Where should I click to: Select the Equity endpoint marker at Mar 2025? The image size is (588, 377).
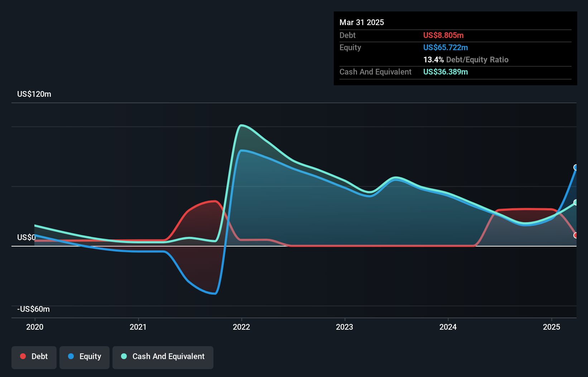point(576,167)
